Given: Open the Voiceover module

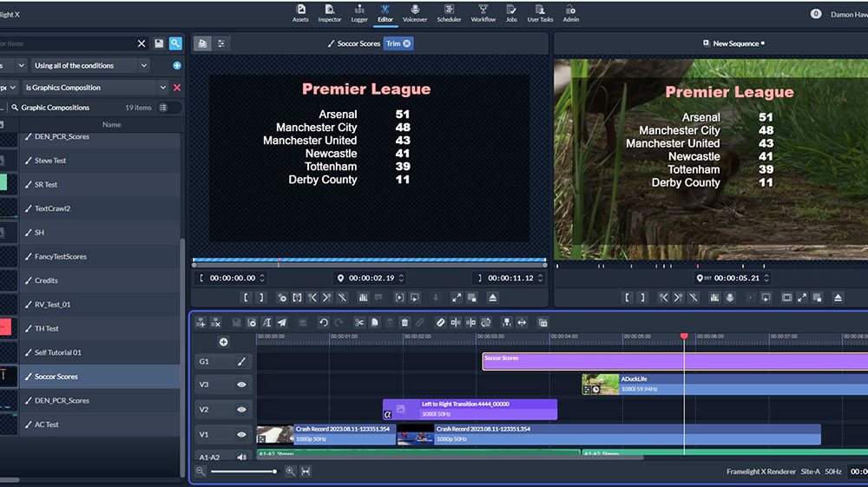Looking at the screenshot, I should coord(415,12).
